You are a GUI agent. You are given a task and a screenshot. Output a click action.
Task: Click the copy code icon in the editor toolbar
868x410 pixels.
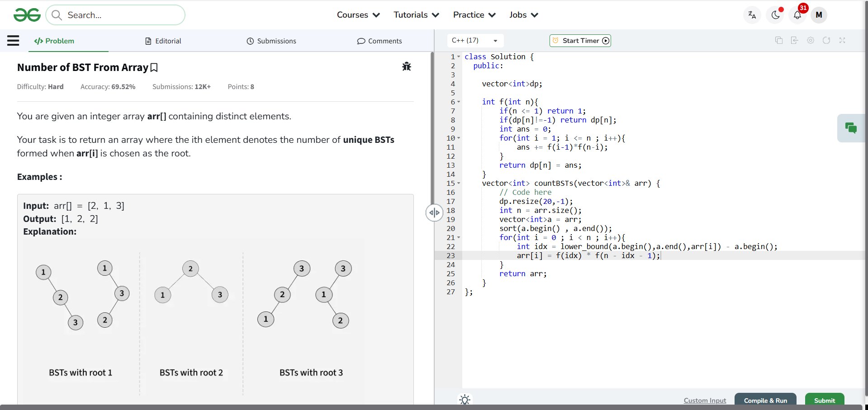(x=778, y=40)
